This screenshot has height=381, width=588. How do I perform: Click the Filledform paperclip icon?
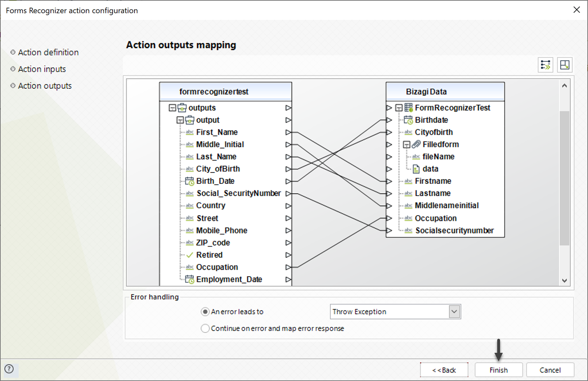416,144
